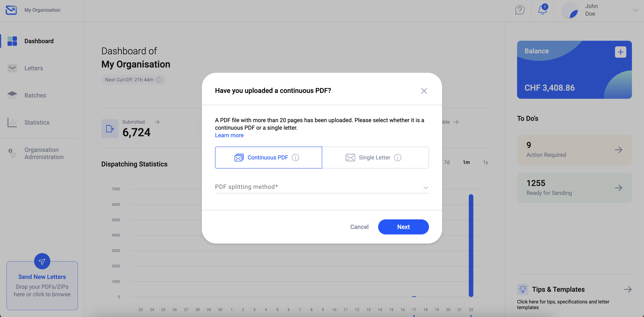Click the help question mark icon
This screenshot has width=644, height=317.
520,10
